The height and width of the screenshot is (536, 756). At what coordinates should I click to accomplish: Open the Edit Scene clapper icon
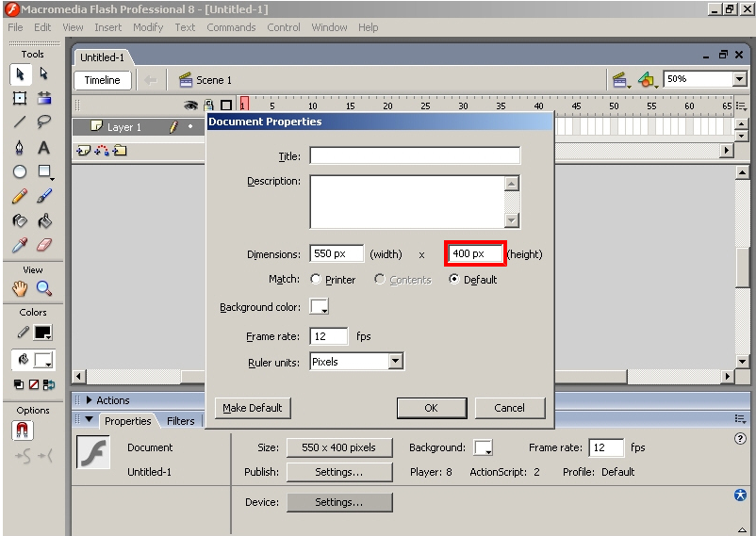click(x=620, y=80)
